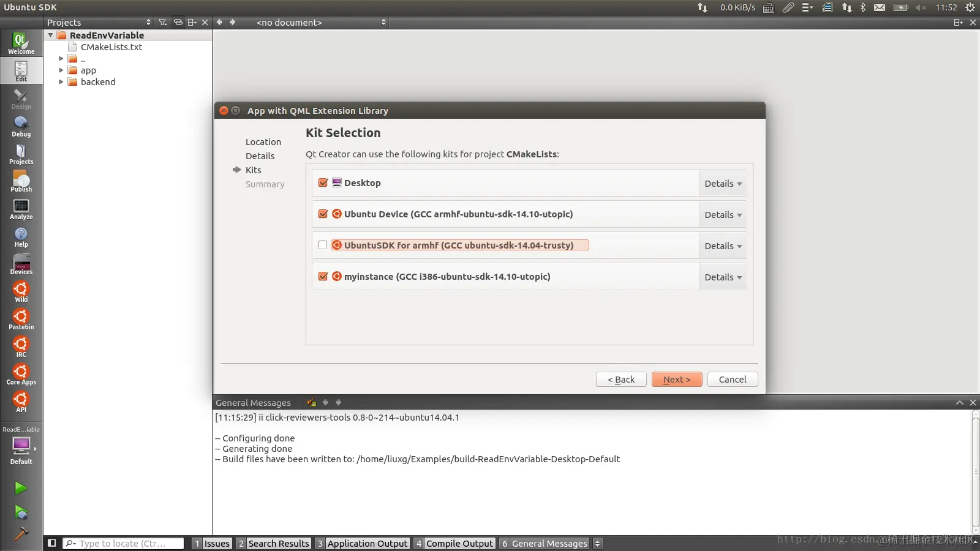This screenshot has height=551, width=980.
Task: Open the Debug mode
Action: tap(21, 126)
